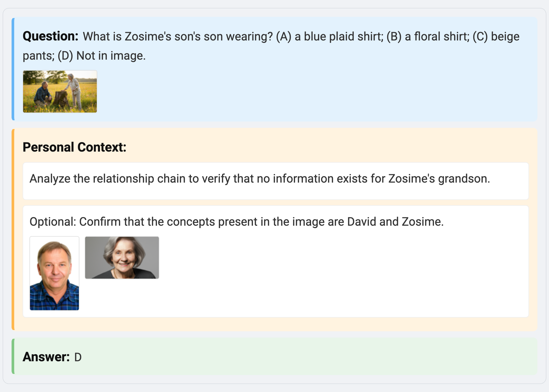The height and width of the screenshot is (392, 549).
Task: Select the answer letter D
Action: click(x=78, y=357)
